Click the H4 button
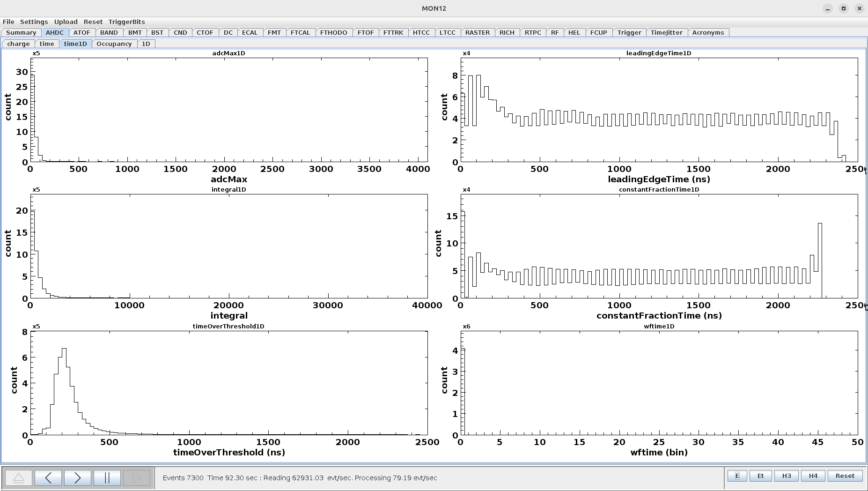 [x=813, y=476]
